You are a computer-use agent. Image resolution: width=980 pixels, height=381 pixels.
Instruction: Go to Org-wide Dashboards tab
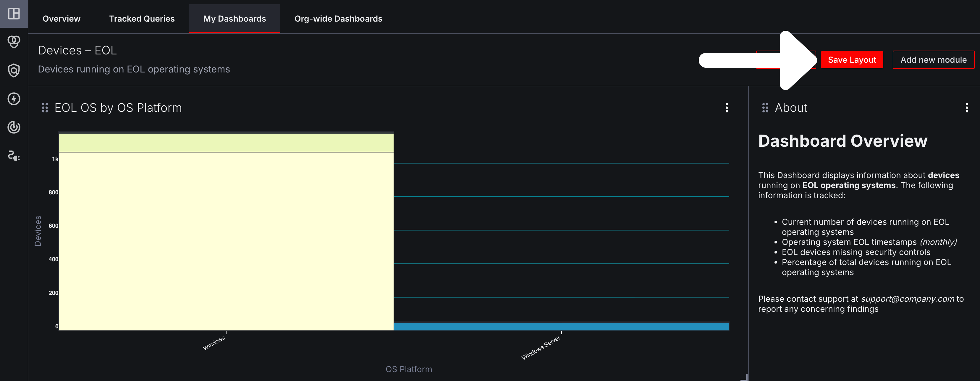click(x=338, y=19)
